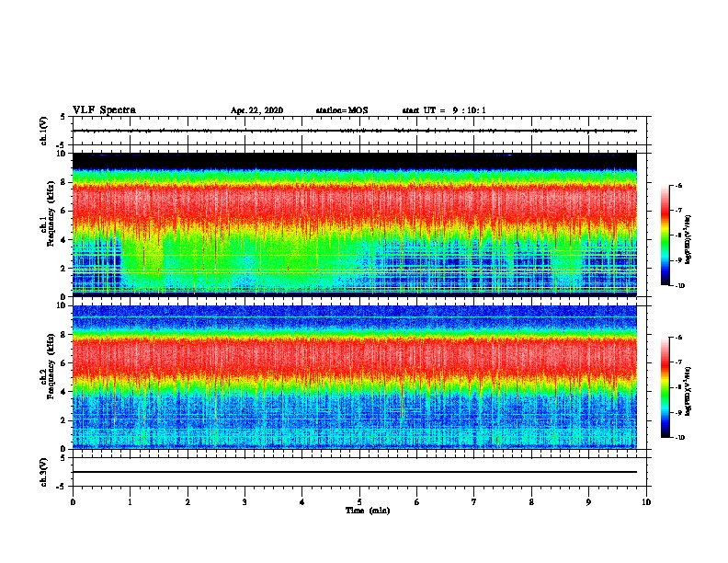Click the "8" frequency tick on ch.2 panel
Screen dimensions: 728x563
[64, 335]
